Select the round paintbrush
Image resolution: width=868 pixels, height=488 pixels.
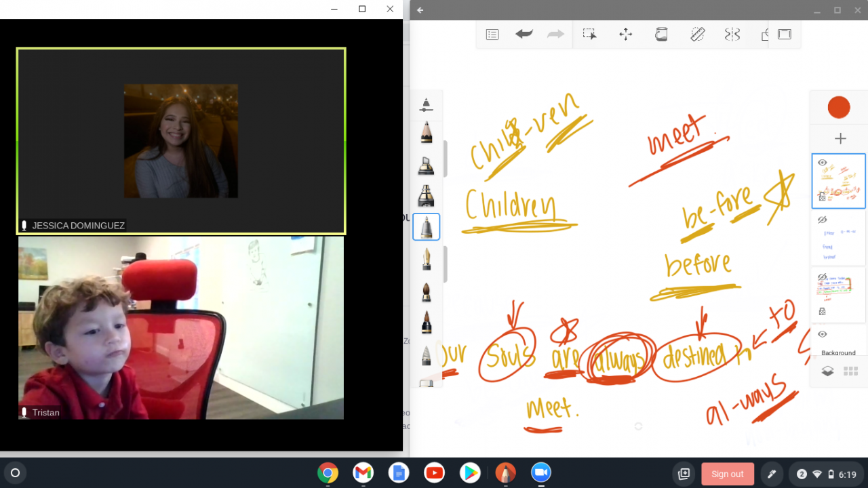click(x=426, y=291)
